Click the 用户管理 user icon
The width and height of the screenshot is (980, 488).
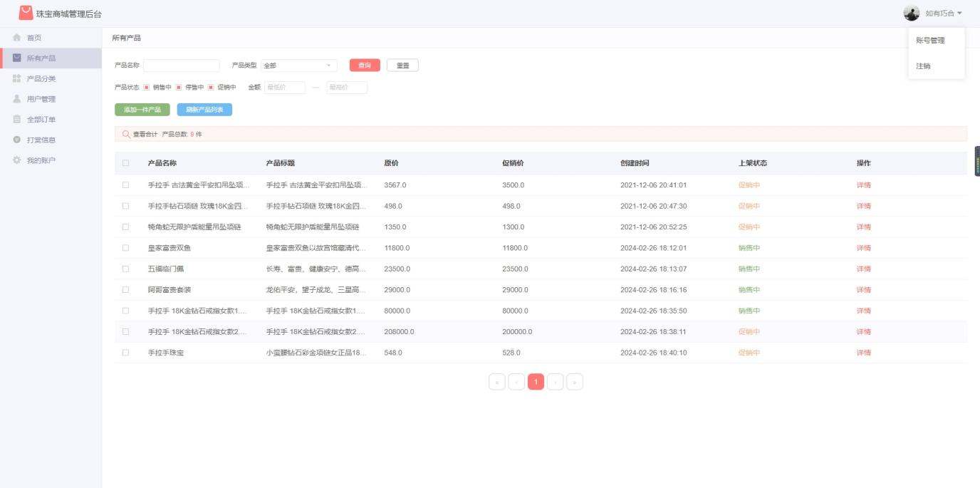tap(16, 99)
